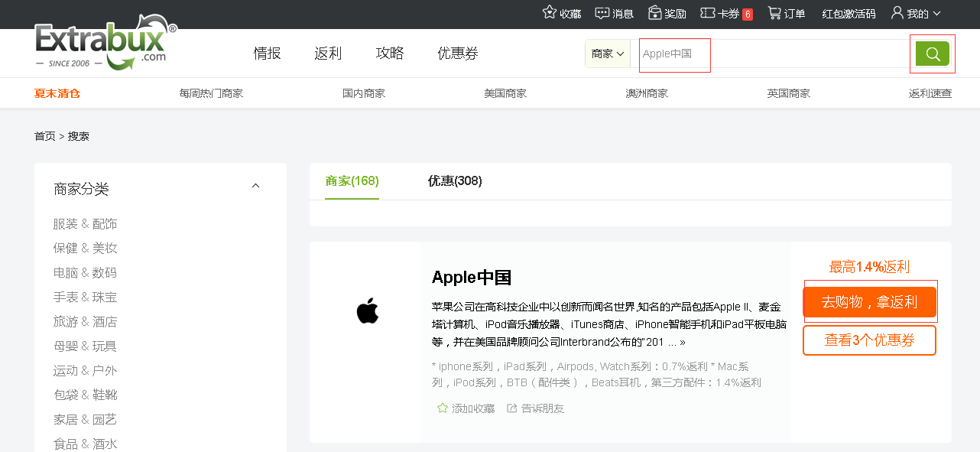Click 查看3个优惠券 button
Image resolution: width=980 pixels, height=452 pixels.
(x=869, y=340)
